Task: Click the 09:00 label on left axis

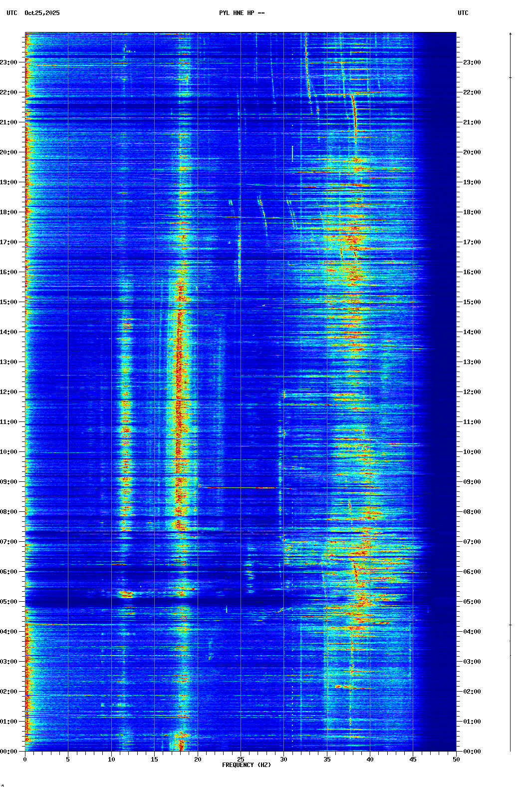Action: 9,482
